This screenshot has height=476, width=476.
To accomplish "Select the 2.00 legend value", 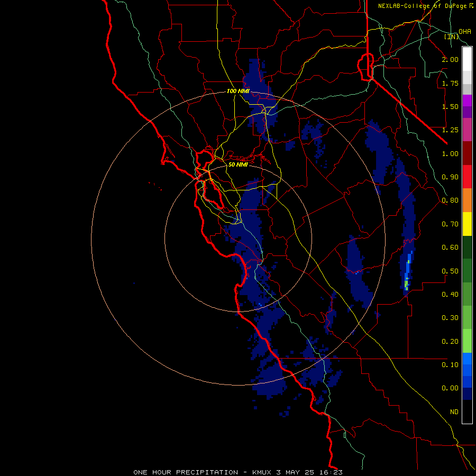I will [450, 59].
